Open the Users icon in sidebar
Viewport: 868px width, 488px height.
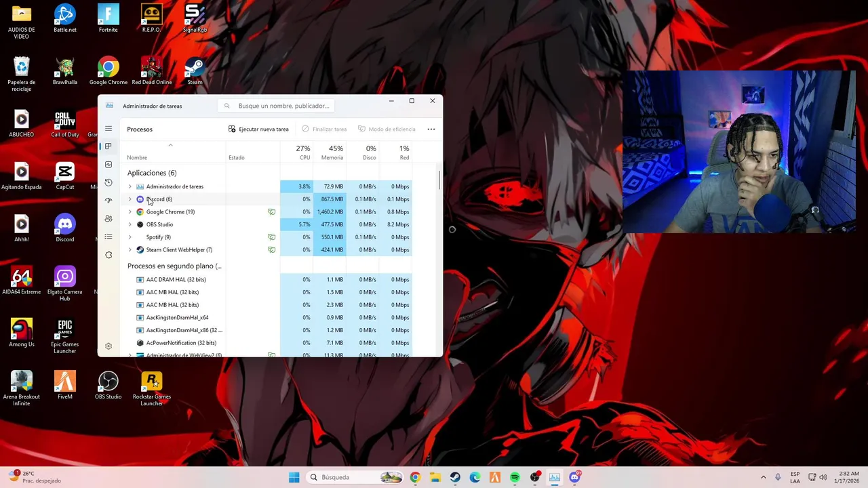[x=108, y=218]
